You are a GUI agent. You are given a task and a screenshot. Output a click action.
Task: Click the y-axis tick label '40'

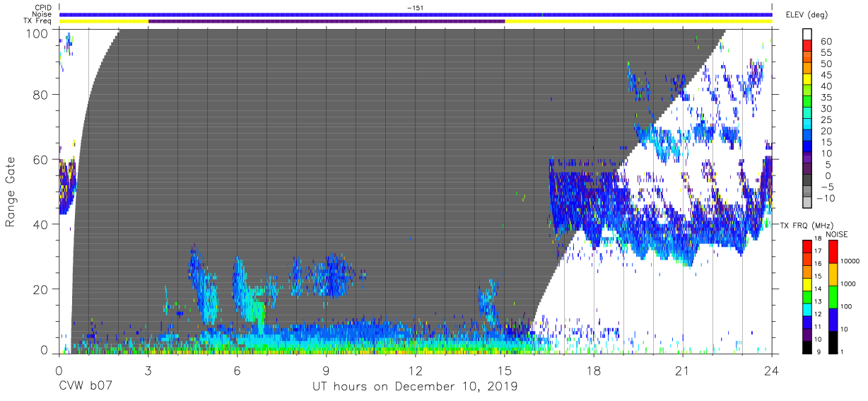pos(40,223)
